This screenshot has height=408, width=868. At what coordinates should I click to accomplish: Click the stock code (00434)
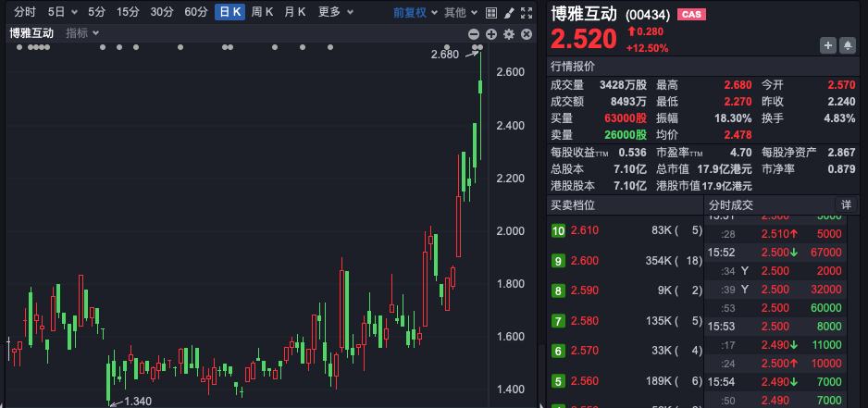pos(648,16)
